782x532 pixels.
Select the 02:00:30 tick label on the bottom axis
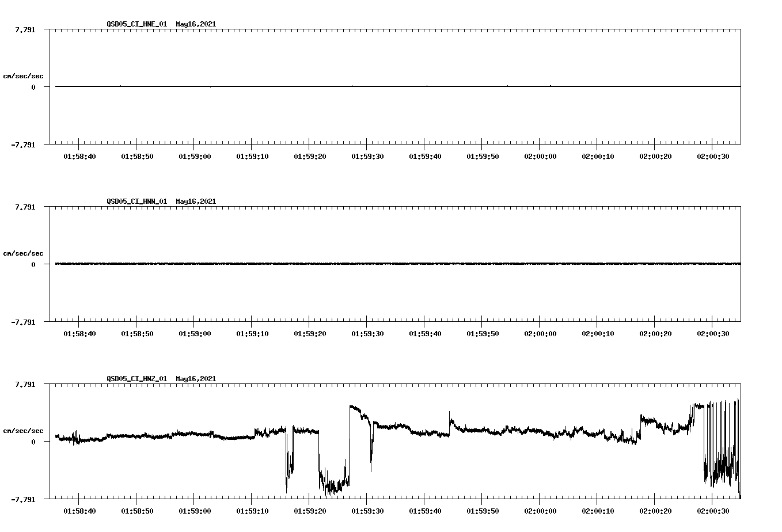[713, 510]
